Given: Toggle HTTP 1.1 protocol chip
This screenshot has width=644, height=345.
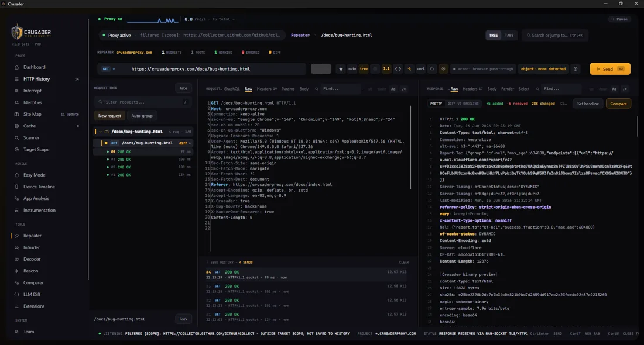Looking at the screenshot, I should [x=386, y=69].
